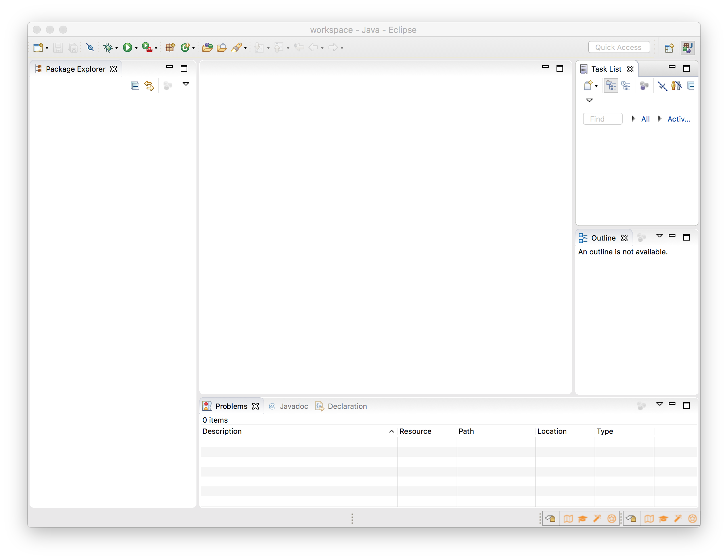Sort problems by the Type column
This screenshot has height=560, width=728.
(624, 431)
